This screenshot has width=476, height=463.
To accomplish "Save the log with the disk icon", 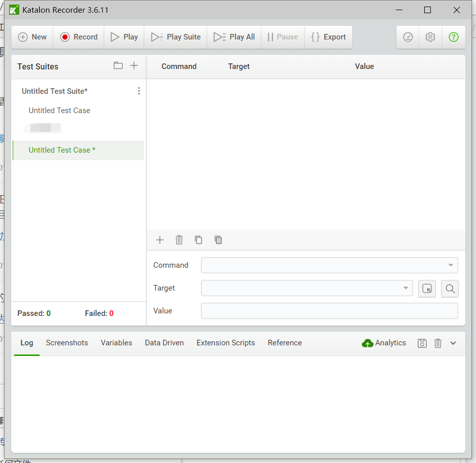I will pos(422,343).
